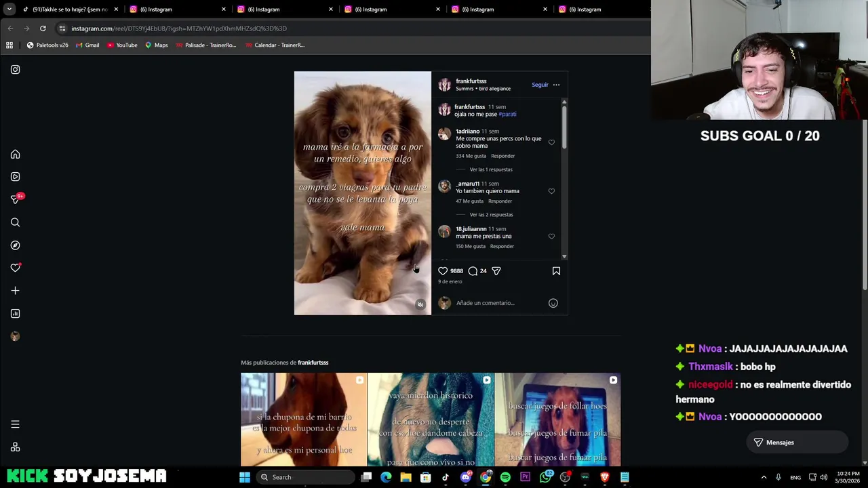The image size is (868, 488).
Task: Open the 'chupona de mi barrio' post thumbnail
Action: click(304, 420)
